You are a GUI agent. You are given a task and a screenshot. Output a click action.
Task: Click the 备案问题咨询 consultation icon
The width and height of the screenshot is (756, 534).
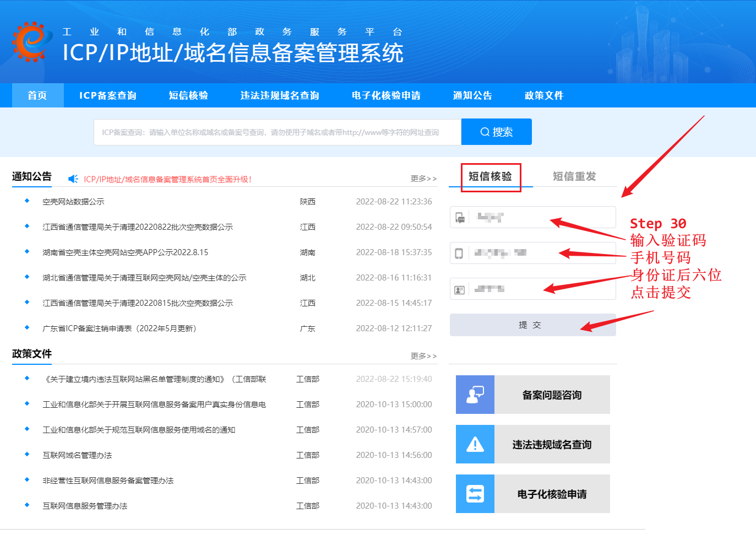475,395
